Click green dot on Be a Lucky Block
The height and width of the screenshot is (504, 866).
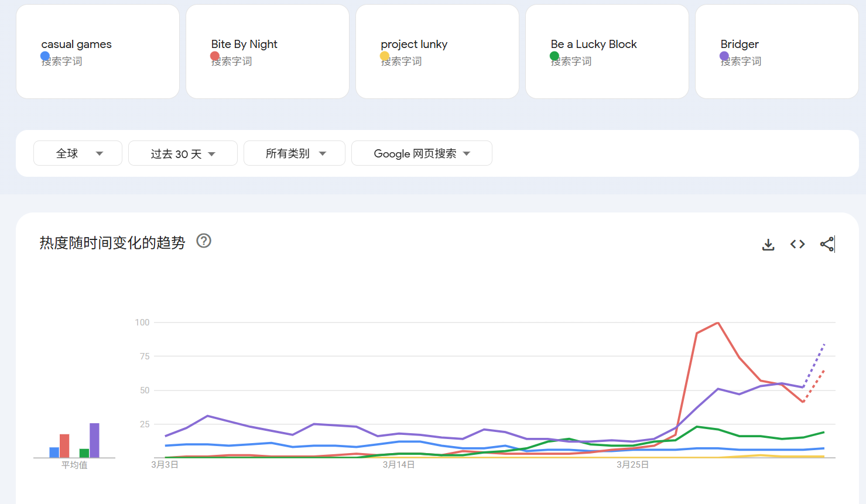point(554,56)
